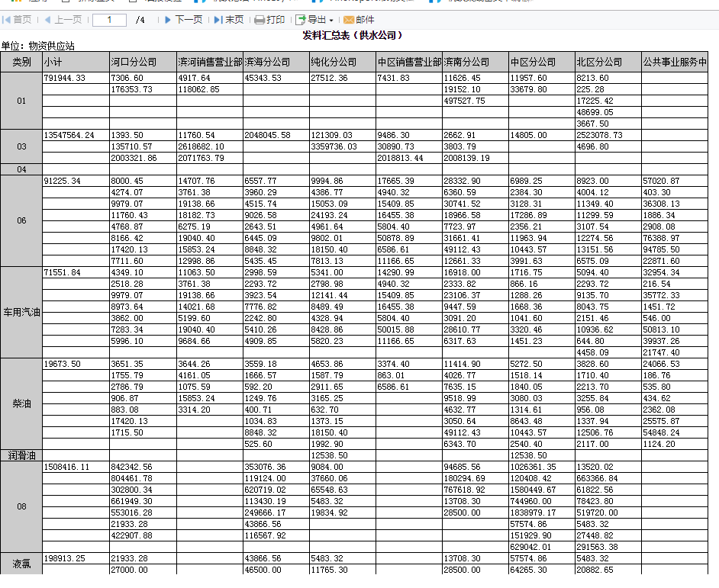Click cell value 291563.38

598,548
